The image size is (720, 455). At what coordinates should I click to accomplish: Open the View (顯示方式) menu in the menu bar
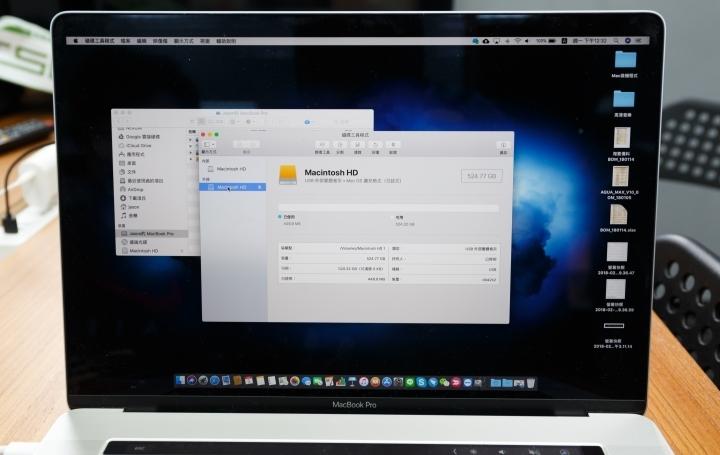click(x=184, y=41)
